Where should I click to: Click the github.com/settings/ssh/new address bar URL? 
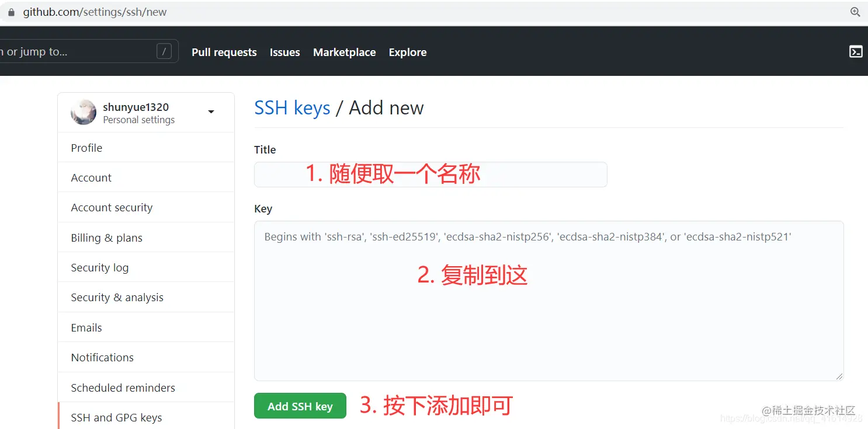pos(95,12)
